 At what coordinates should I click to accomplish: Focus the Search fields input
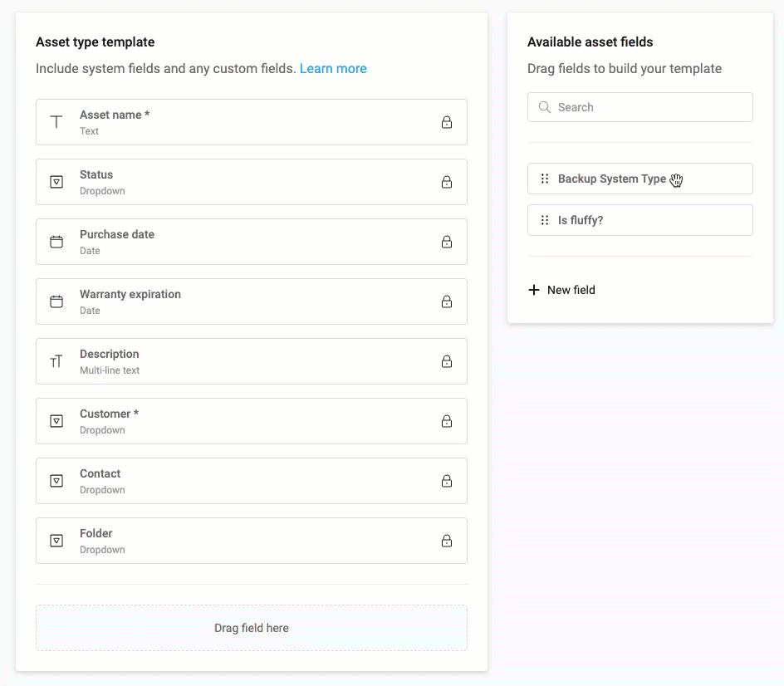[x=648, y=107]
